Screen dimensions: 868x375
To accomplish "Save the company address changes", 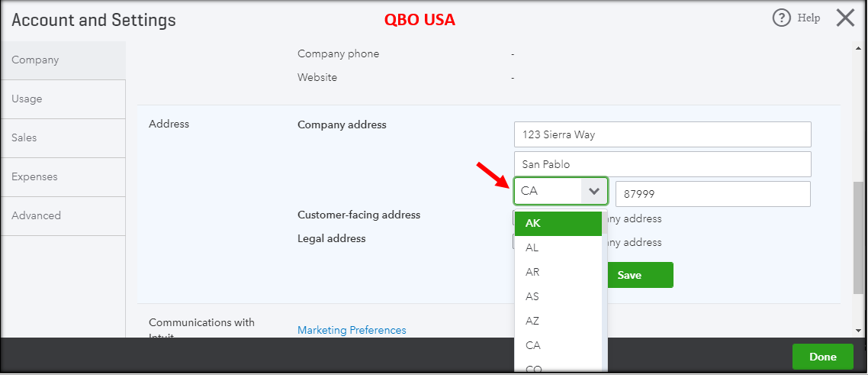I will tap(640, 275).
